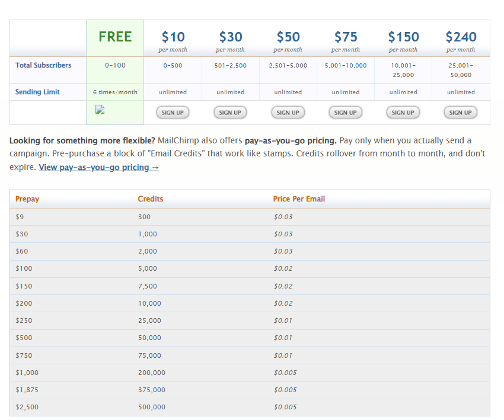Select the 375,000 credits cell
504x420 pixels.
click(152, 390)
